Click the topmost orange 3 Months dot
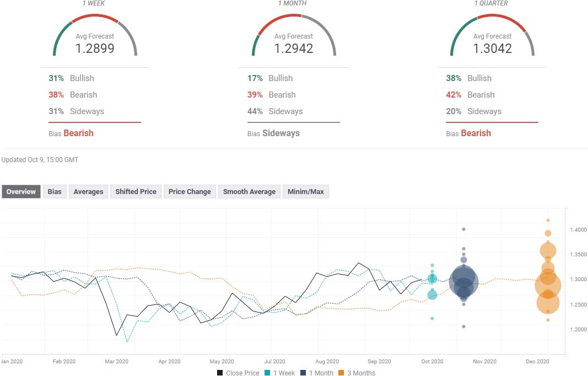Screen dimensions: 588x376 click(548, 221)
